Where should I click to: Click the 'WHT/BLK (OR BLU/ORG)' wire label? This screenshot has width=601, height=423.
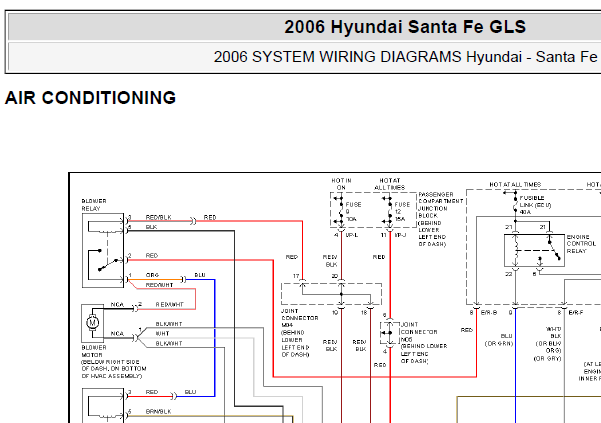click(x=548, y=340)
